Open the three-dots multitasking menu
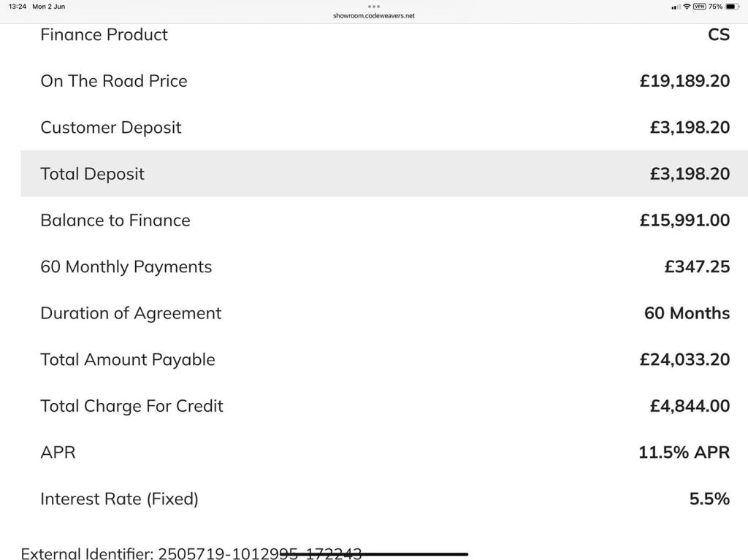This screenshot has width=748, height=560. pyautogui.click(x=374, y=7)
